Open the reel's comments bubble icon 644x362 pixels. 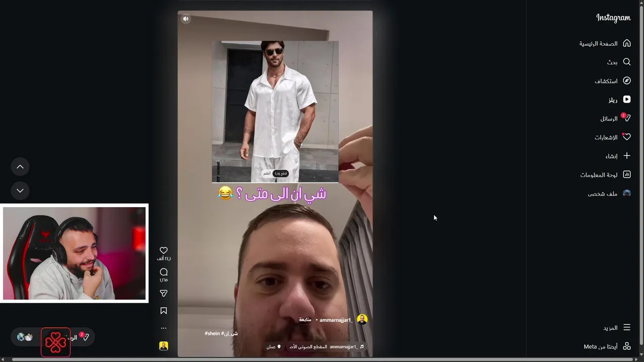tap(164, 272)
